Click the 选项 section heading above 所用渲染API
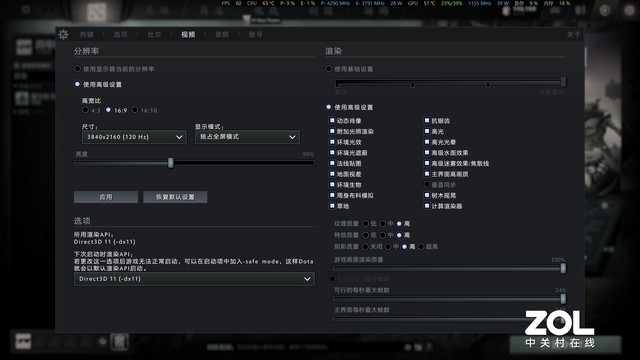Viewport: 640px width, 360px height. pos(82,221)
